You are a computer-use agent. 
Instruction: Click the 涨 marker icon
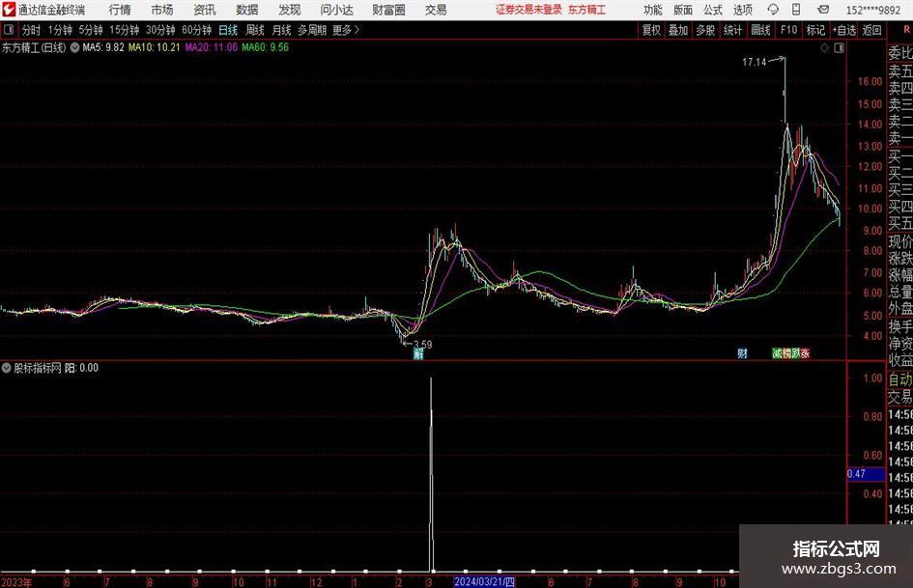[806, 353]
